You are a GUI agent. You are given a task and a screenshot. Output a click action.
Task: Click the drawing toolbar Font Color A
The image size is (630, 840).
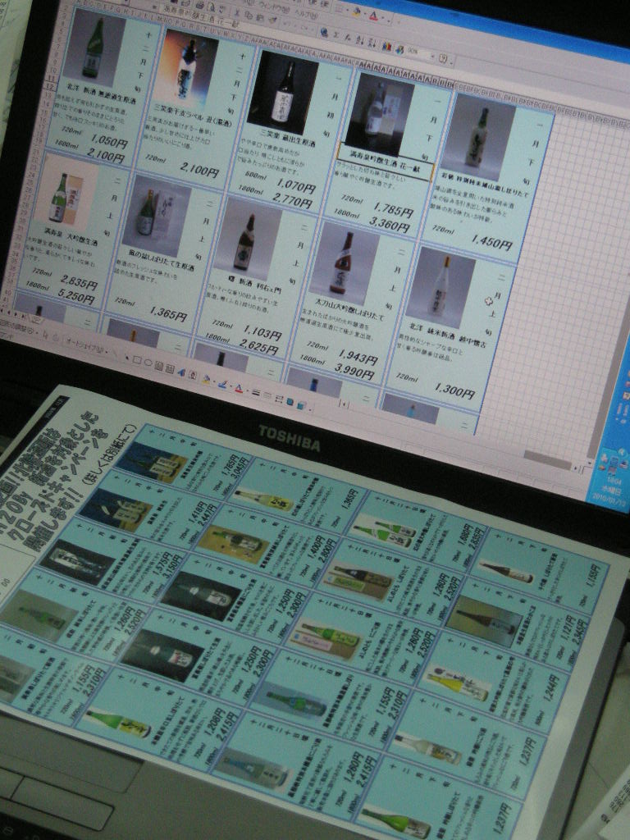(239, 388)
